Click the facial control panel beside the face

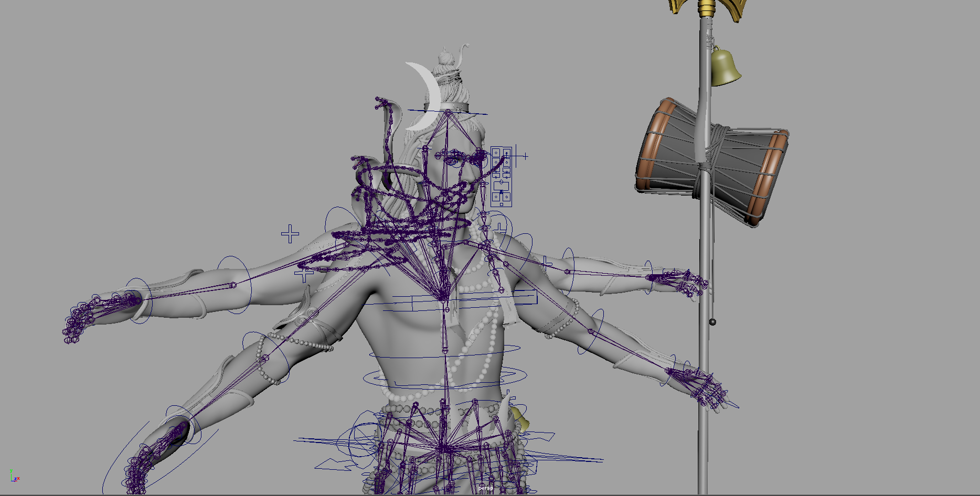501,176
